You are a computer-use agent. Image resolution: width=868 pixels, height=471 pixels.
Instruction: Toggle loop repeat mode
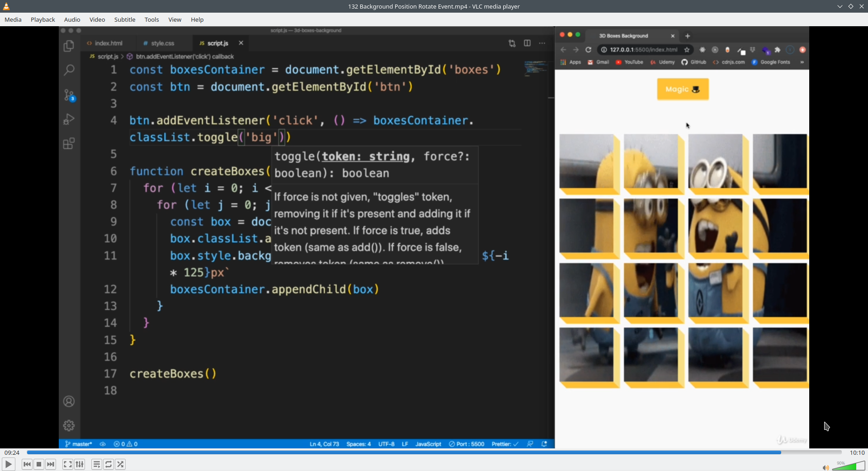[x=108, y=464]
